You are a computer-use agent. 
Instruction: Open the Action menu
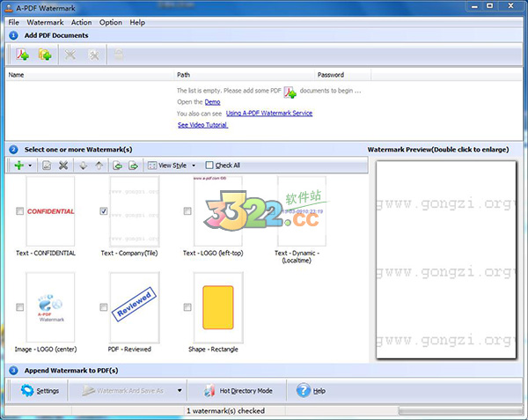pyautogui.click(x=81, y=23)
